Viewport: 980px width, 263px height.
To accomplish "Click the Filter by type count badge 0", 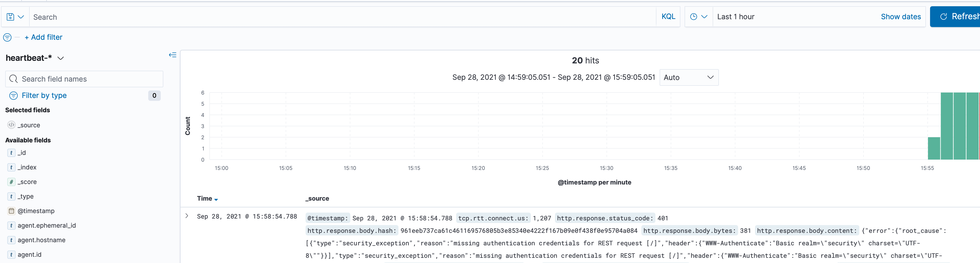I will (x=154, y=95).
